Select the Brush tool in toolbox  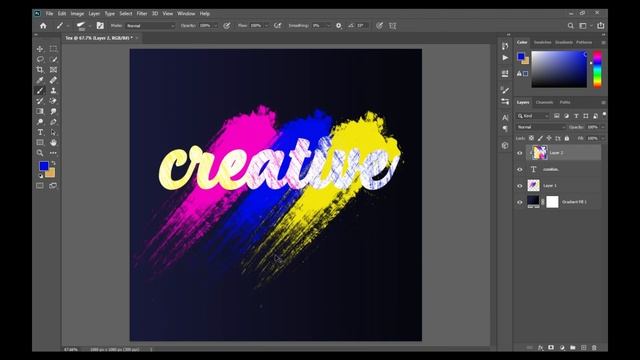(40, 91)
